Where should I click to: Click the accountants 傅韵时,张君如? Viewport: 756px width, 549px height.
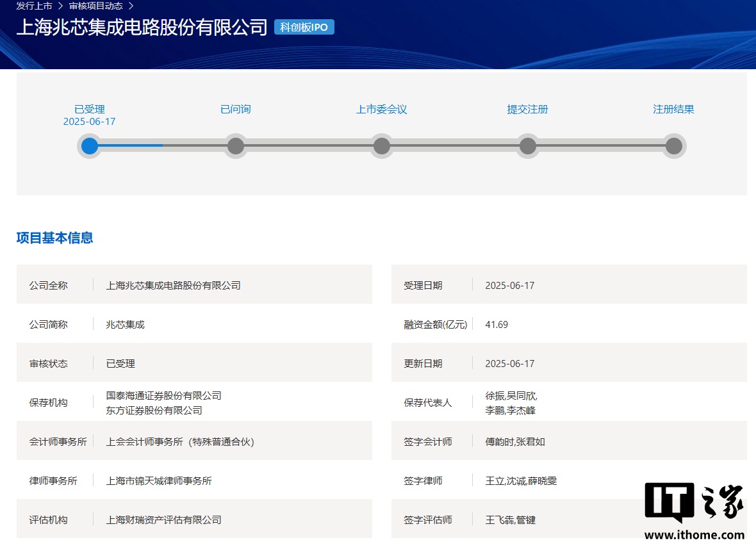pyautogui.click(x=515, y=441)
